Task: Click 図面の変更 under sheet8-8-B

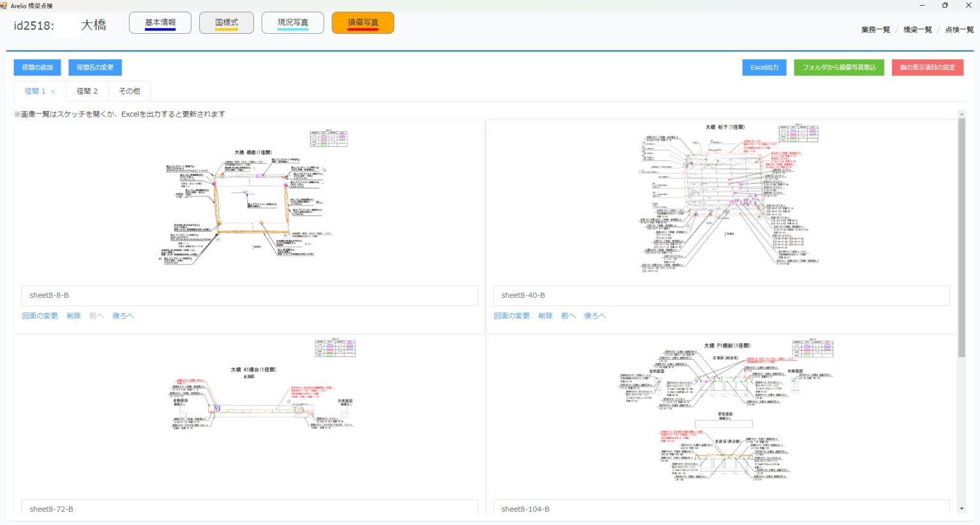Action: pos(40,316)
